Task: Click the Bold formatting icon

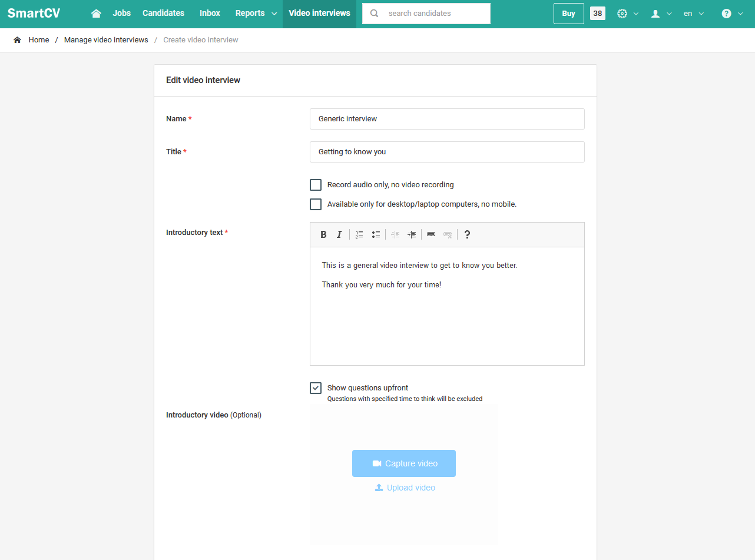Action: click(x=323, y=234)
